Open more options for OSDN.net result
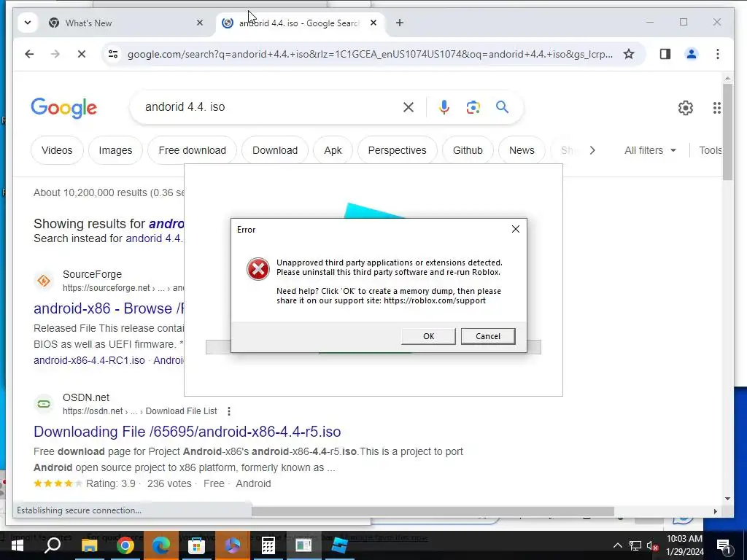Screen dimensions: 747x560 tap(229, 411)
